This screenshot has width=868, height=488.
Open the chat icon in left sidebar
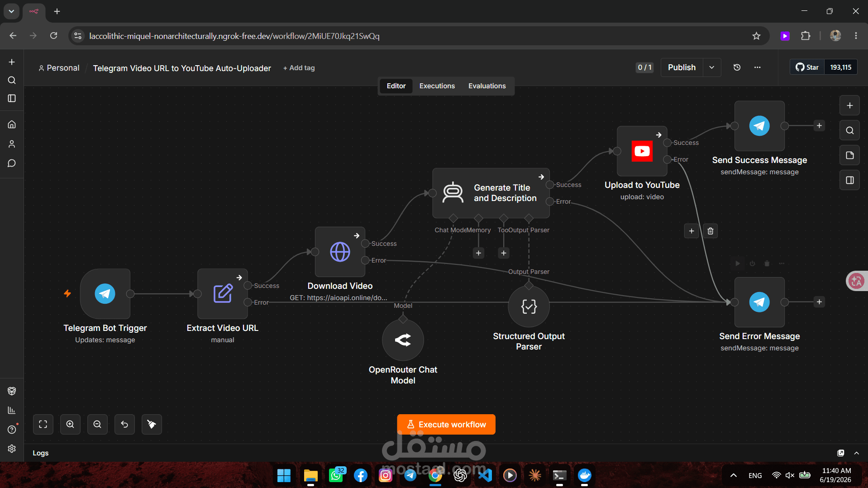click(12, 163)
